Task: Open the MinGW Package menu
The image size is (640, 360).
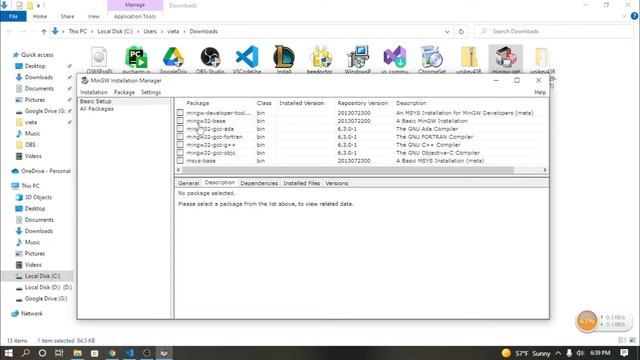Action: (124, 92)
